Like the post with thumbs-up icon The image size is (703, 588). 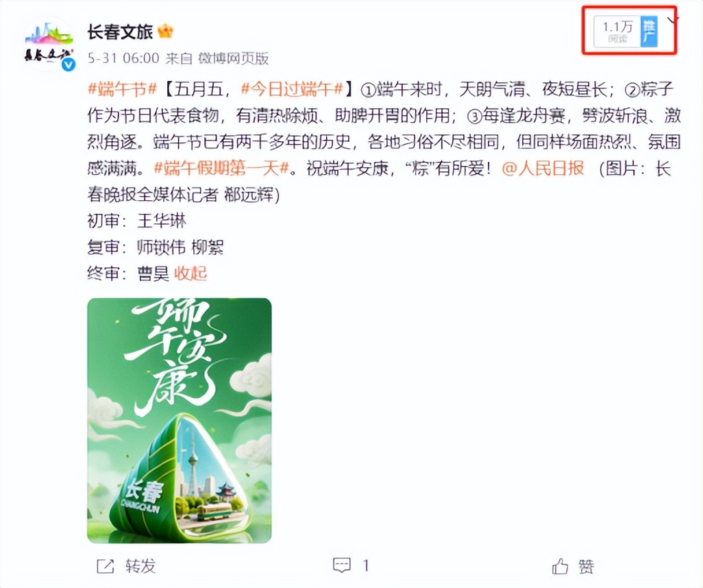(560, 566)
